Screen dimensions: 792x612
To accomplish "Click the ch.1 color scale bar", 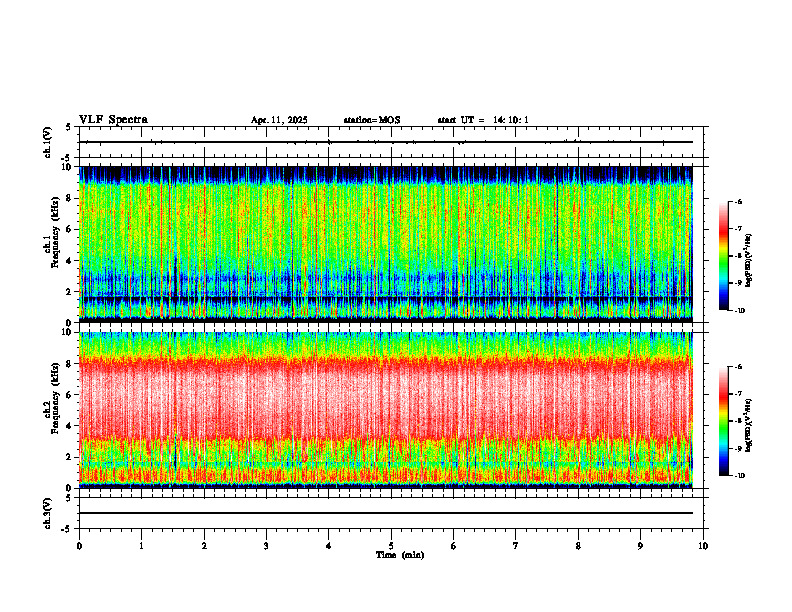I will coord(724,256).
